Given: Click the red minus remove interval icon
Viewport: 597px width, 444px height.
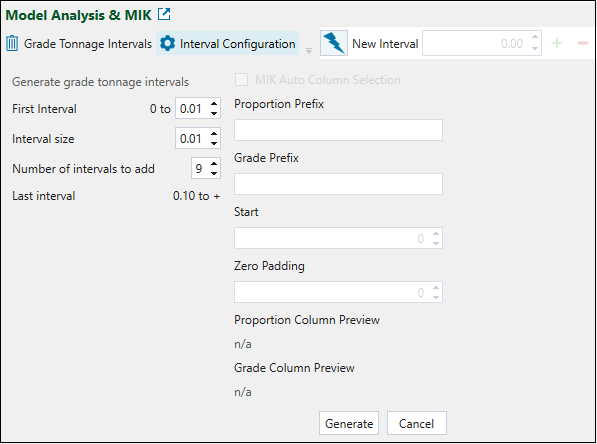Looking at the screenshot, I should pyautogui.click(x=583, y=43).
